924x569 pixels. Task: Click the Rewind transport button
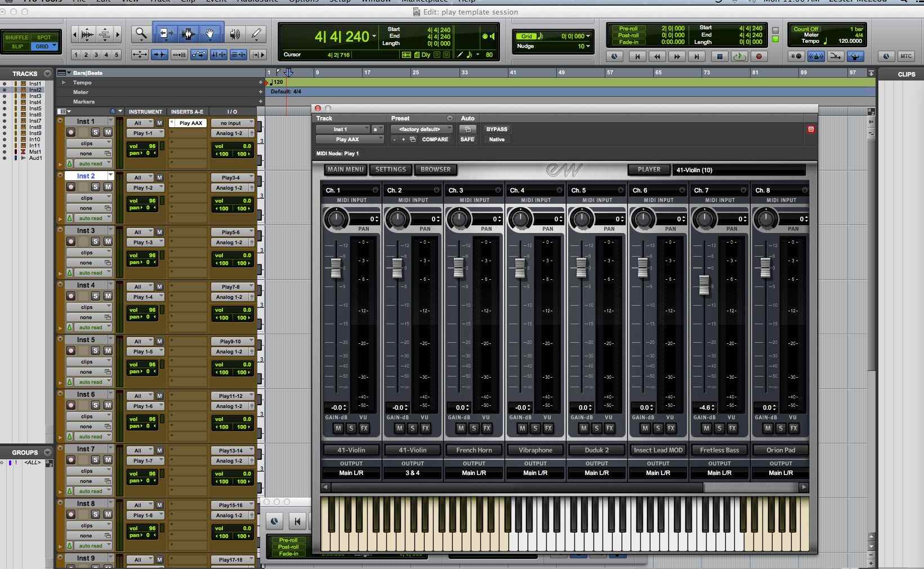(x=657, y=56)
